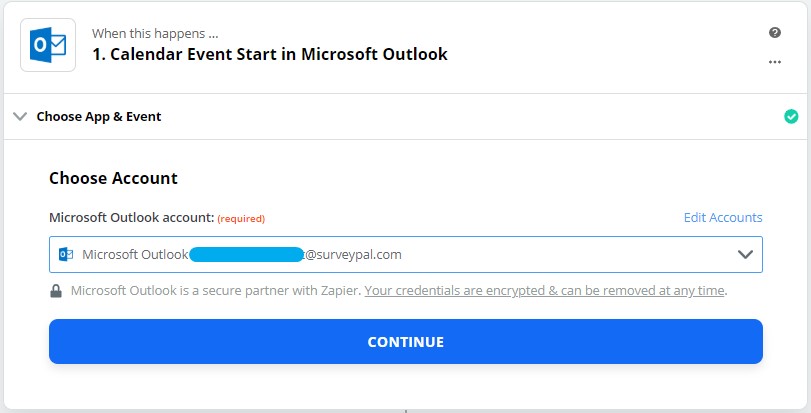Click the When this happens label
Screen dimensions: 811x413
tap(155, 34)
